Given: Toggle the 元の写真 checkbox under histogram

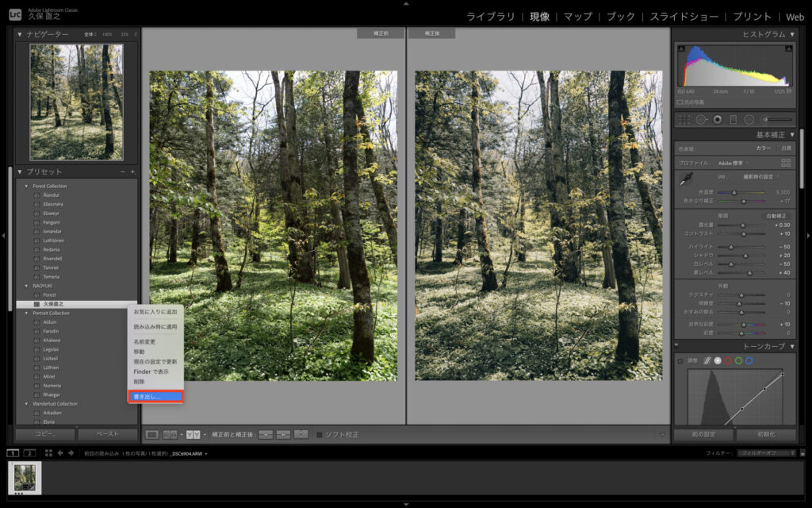Looking at the screenshot, I should [x=680, y=102].
